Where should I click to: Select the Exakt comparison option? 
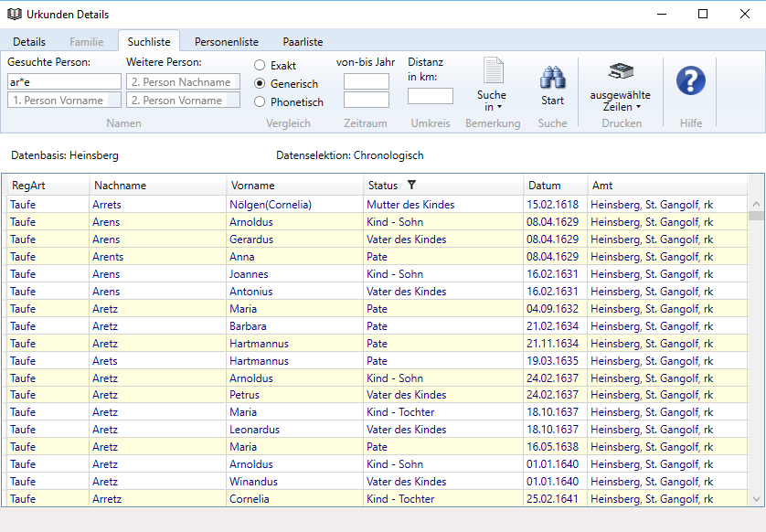(x=260, y=66)
